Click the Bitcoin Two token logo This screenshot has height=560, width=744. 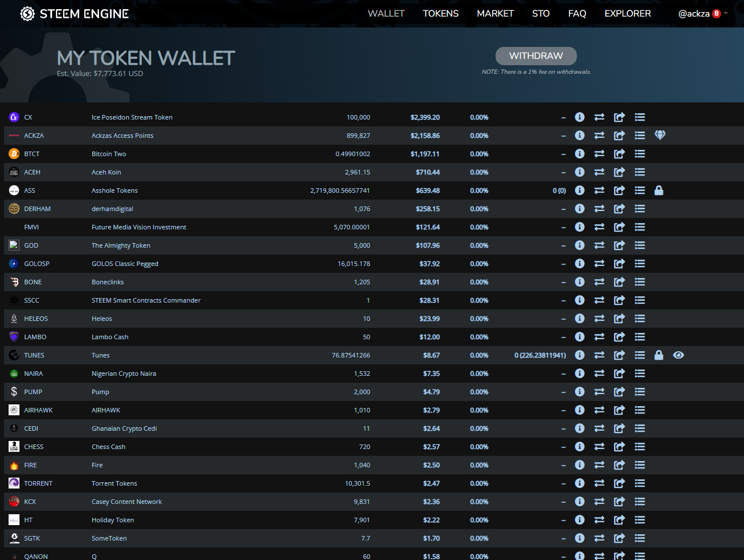(14, 154)
